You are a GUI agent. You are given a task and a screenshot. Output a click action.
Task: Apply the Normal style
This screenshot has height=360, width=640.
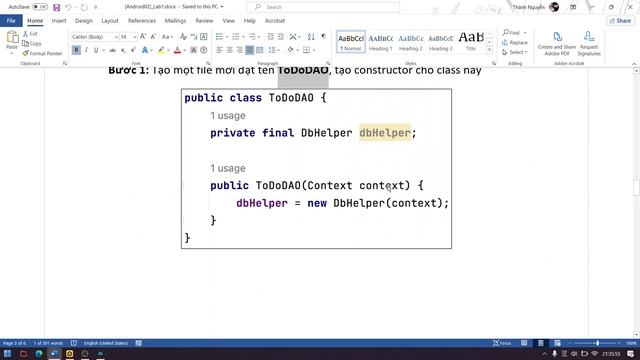click(x=351, y=42)
